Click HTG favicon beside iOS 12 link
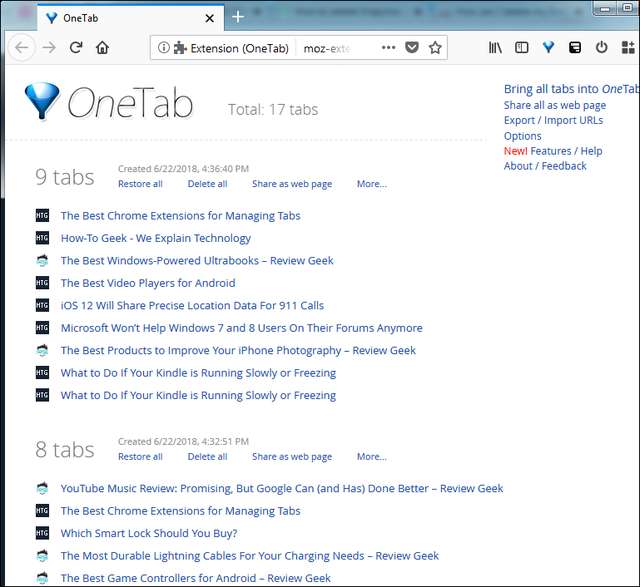The width and height of the screenshot is (640, 587). (42, 305)
